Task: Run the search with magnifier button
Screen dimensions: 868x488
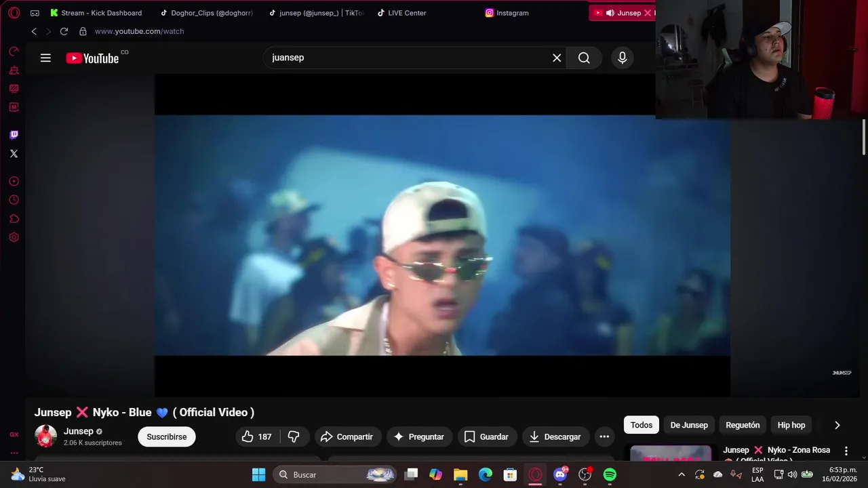Action: 584,58
